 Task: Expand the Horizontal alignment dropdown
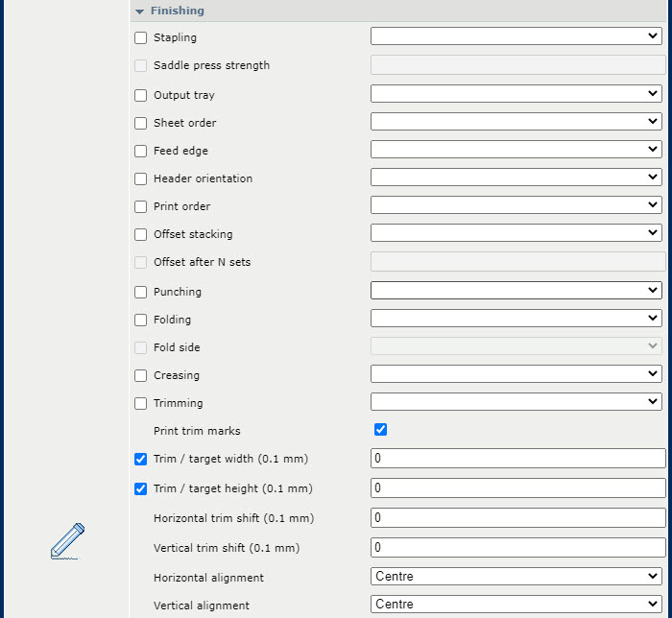pos(516,577)
